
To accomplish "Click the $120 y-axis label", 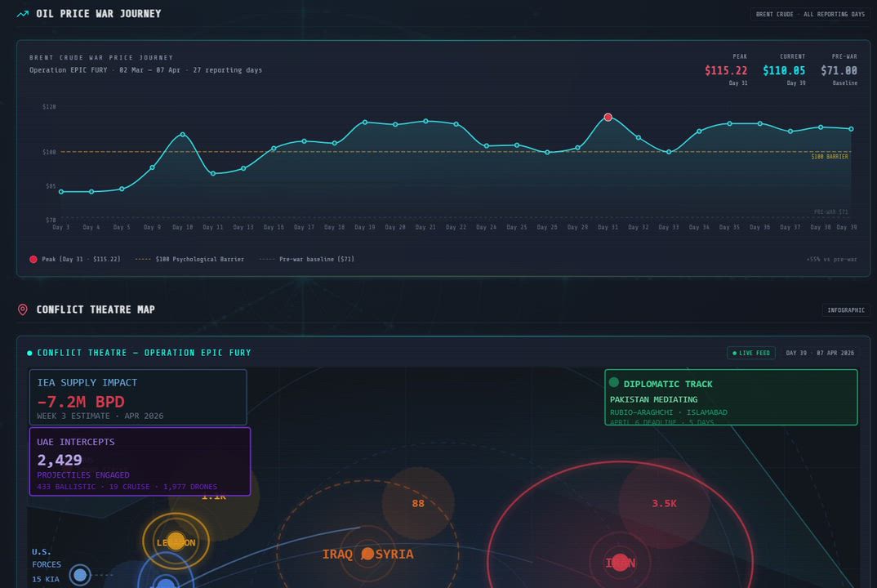I will 49,106.
